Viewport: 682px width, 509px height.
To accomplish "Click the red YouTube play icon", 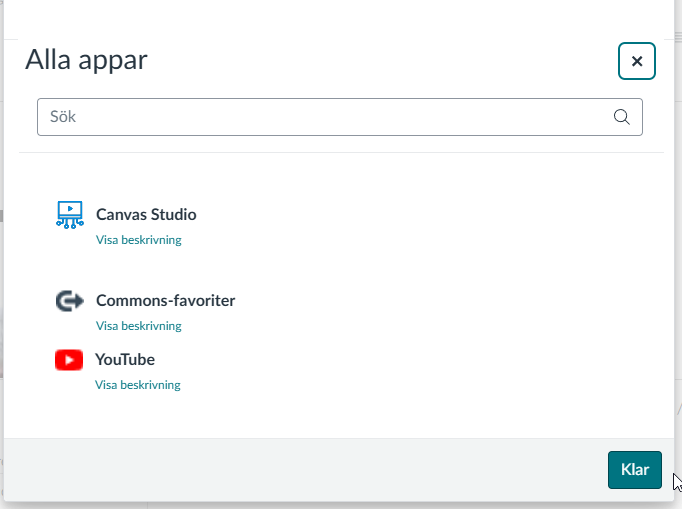I will 69,360.
